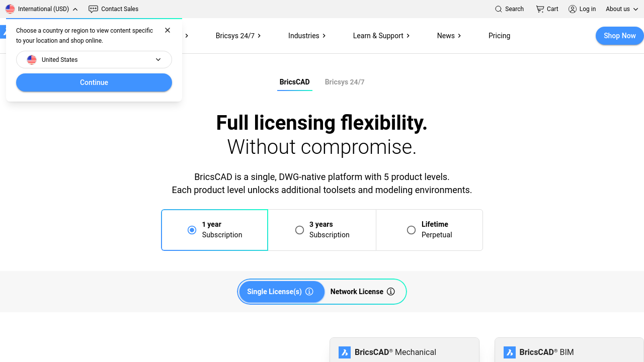Expand the About us menu
644x362 pixels.
(x=622, y=9)
